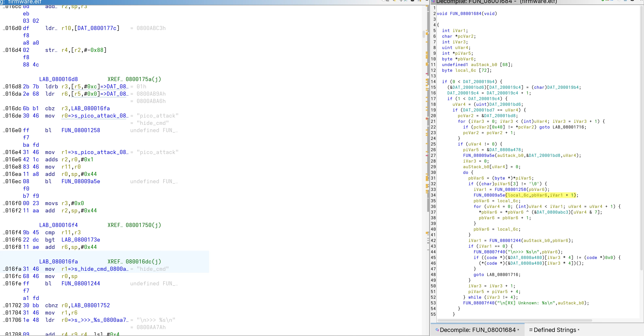Click XREF 080016dc(j) reference
The height and width of the screenshot is (336, 644).
pos(143,262)
